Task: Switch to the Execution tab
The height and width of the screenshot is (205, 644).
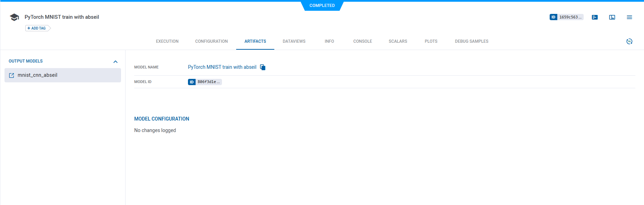Action: point(167,41)
